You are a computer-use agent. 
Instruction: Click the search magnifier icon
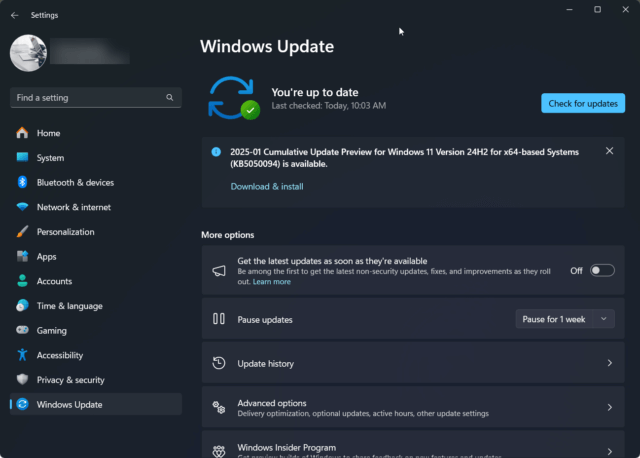coord(169,98)
